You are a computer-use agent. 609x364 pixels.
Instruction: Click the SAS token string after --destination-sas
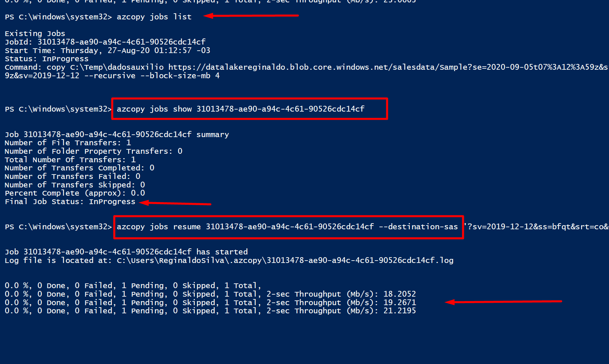pos(537,227)
